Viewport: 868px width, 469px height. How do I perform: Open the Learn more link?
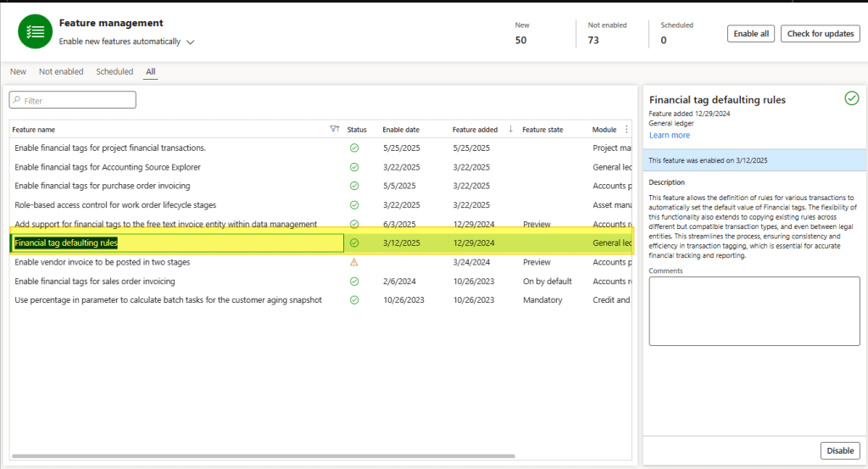(x=670, y=136)
